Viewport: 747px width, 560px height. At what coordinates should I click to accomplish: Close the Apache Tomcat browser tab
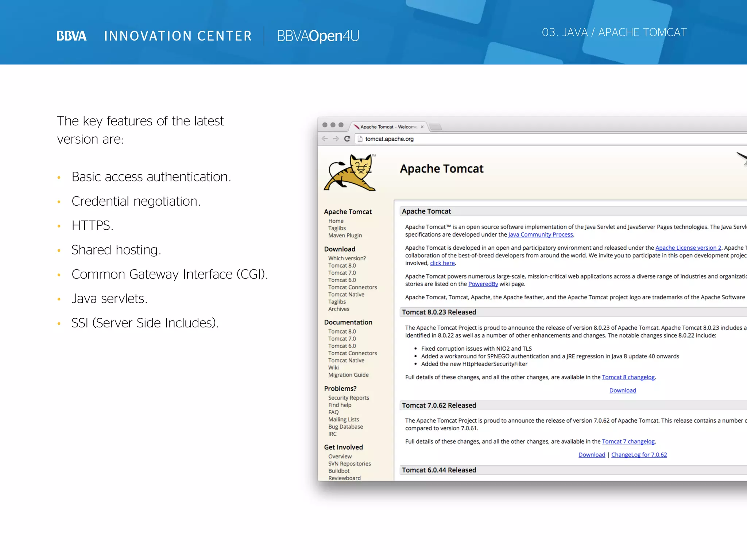click(x=422, y=127)
